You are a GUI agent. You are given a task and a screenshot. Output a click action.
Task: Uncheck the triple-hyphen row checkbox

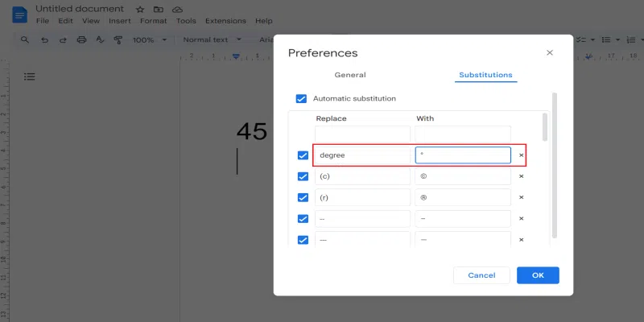303,240
